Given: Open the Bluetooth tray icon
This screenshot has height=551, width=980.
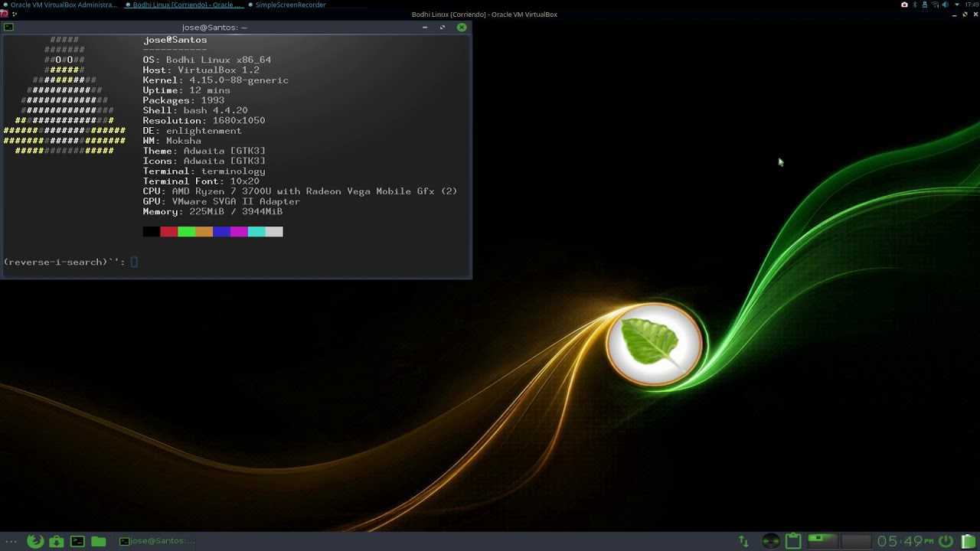Looking at the screenshot, I should point(915,5).
